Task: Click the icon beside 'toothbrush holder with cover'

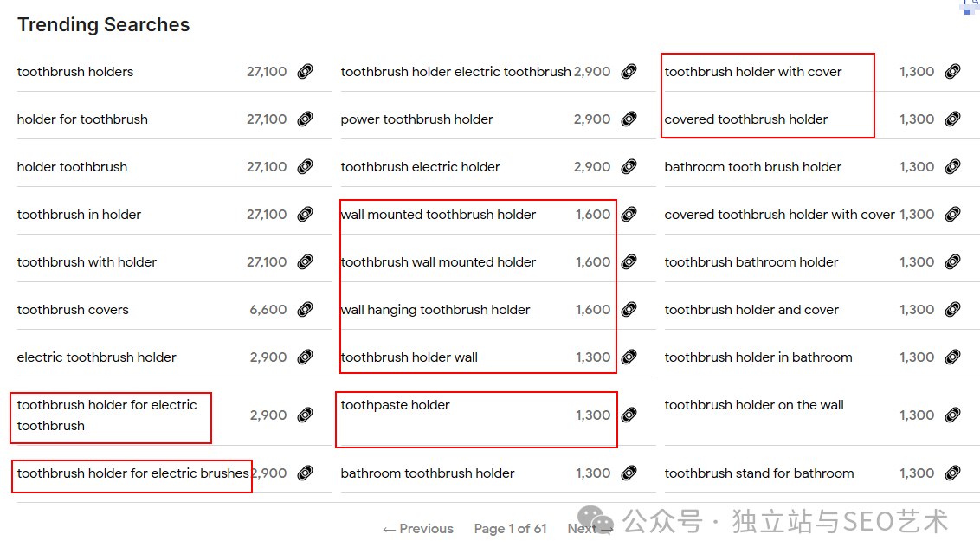Action: point(952,72)
